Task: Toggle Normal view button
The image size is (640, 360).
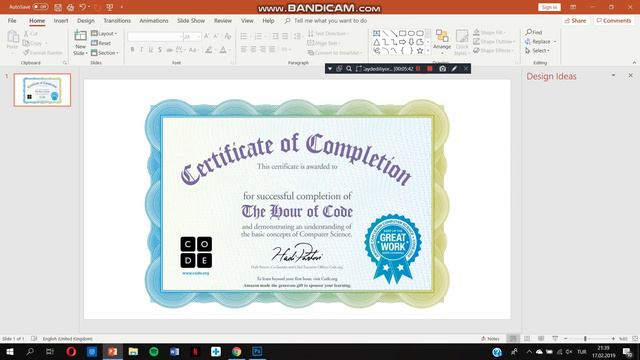Action: tap(513, 339)
